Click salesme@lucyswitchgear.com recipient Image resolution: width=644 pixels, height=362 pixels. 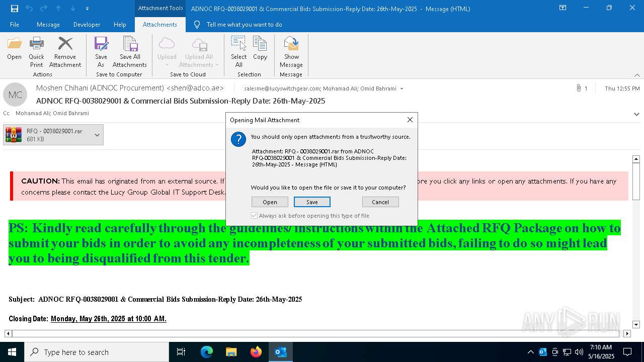coord(282,88)
